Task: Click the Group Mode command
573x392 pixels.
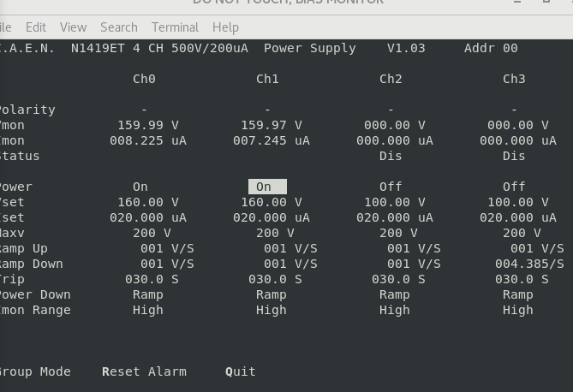Action: (34, 371)
